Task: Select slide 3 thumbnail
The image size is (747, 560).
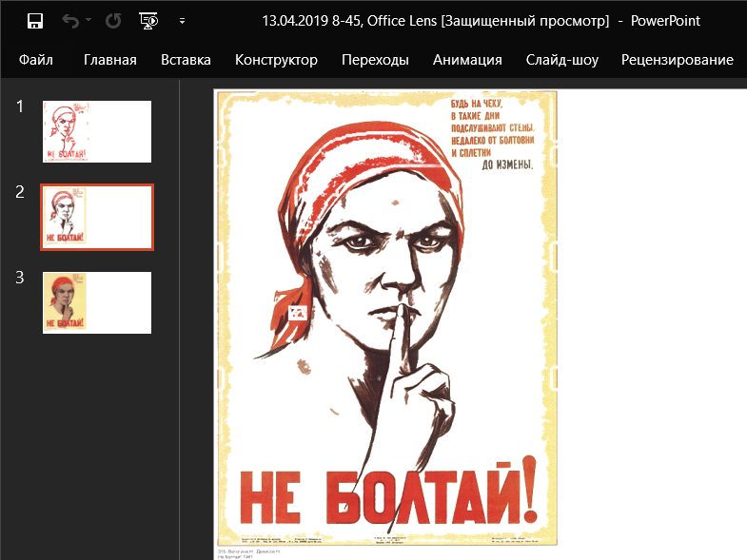Action: 97,303
